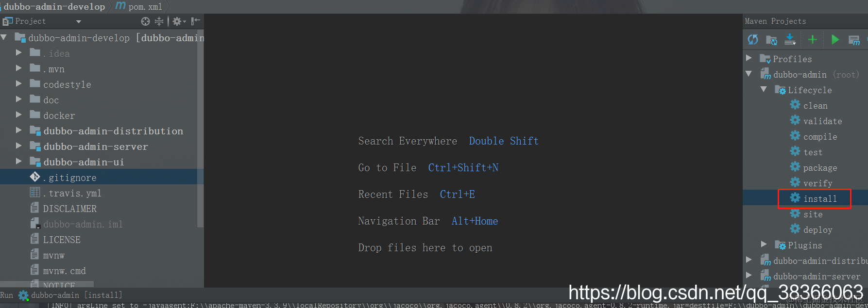868x308 pixels.
Task: Select the package lifecycle goal
Action: point(820,168)
